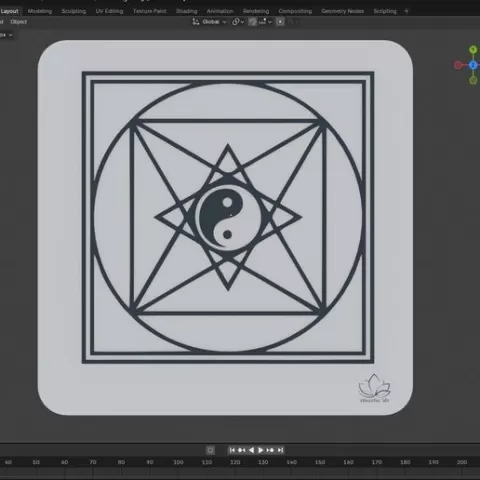Jump to previous keyframe

[x=242, y=450]
